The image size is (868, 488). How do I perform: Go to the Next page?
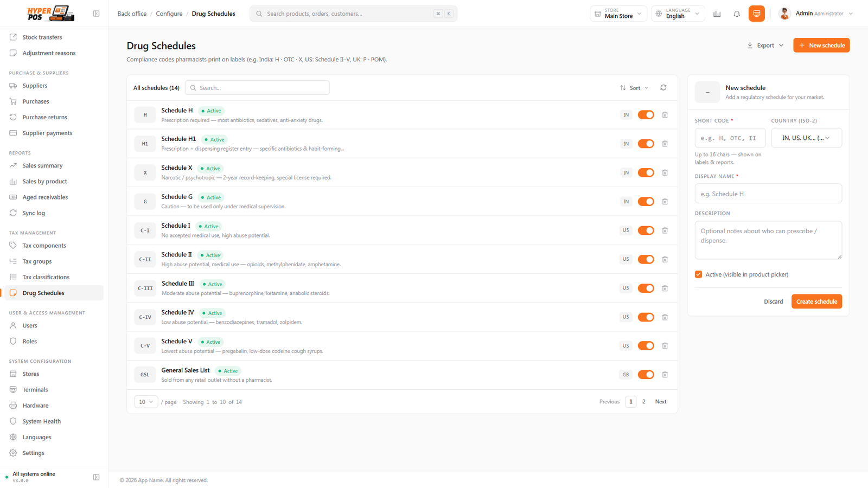660,402
